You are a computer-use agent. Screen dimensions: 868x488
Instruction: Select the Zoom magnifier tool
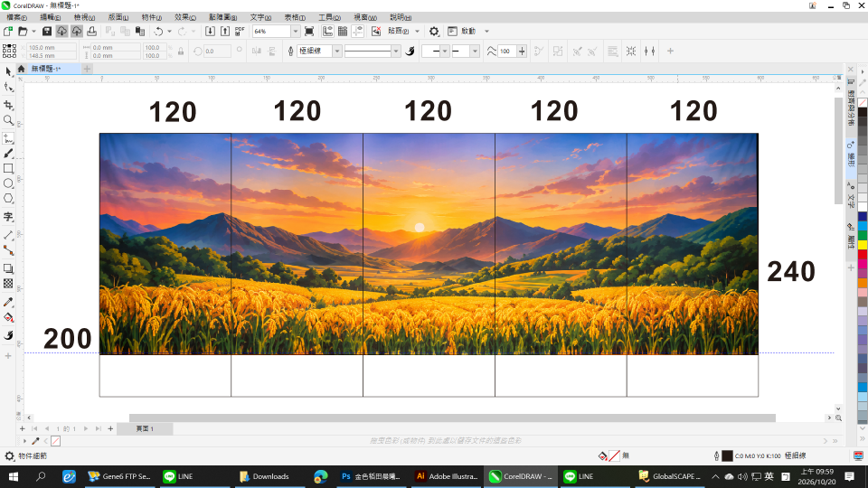point(8,120)
